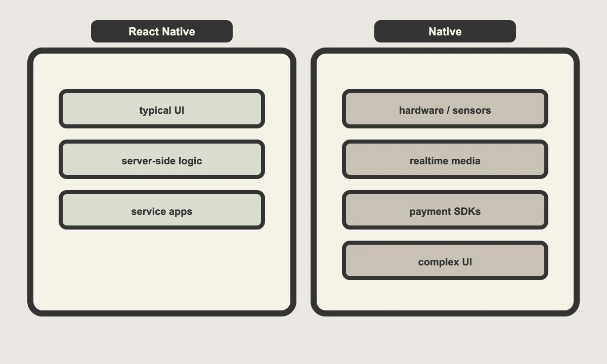Click the "payment SDKs" box
The width and height of the screenshot is (607, 364).
[445, 210]
